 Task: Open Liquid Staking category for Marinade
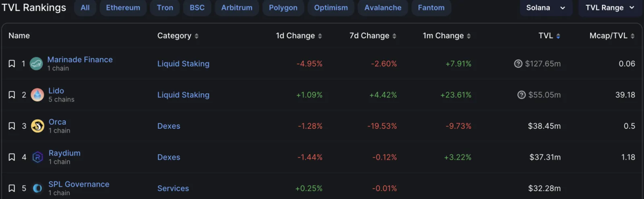(183, 64)
